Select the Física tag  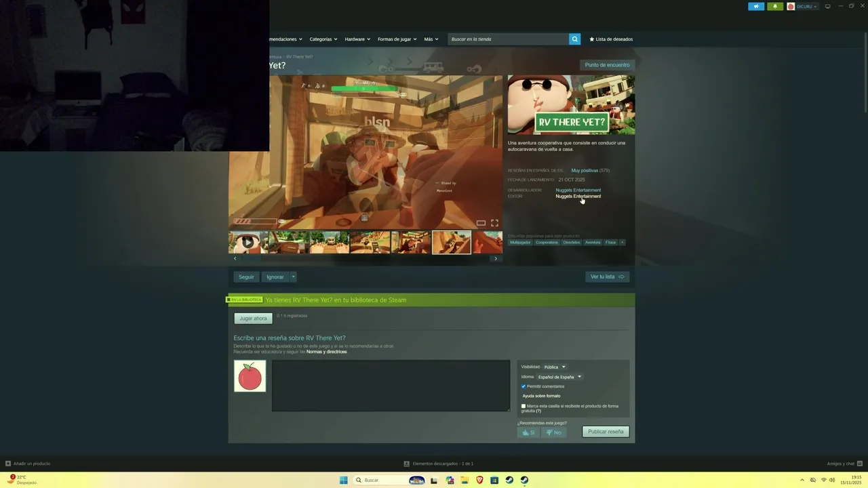coord(611,242)
